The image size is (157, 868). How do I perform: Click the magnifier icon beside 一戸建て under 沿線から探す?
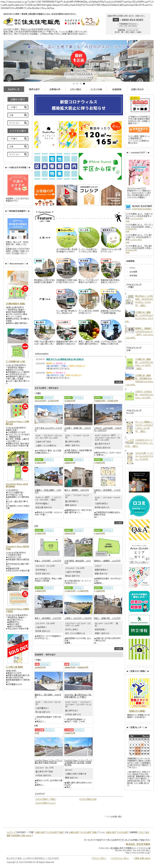click(25, 107)
